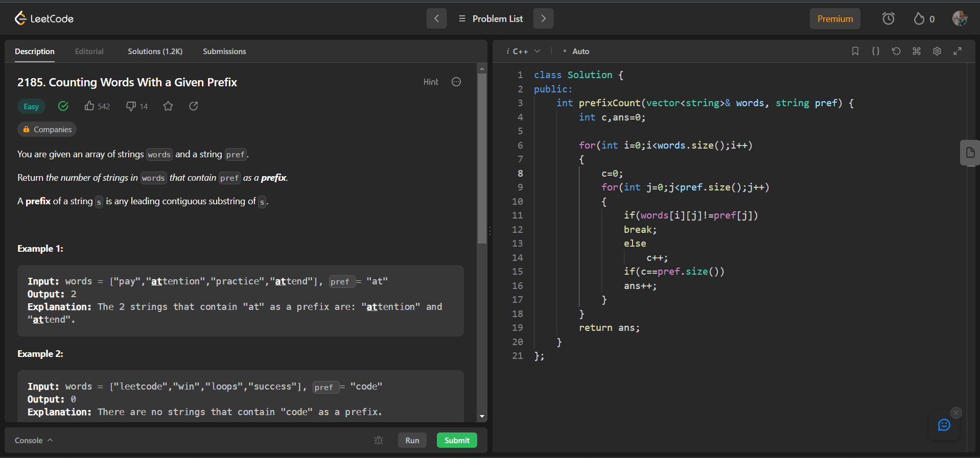Toggle the favorite star icon
980x458 pixels.
(x=168, y=106)
